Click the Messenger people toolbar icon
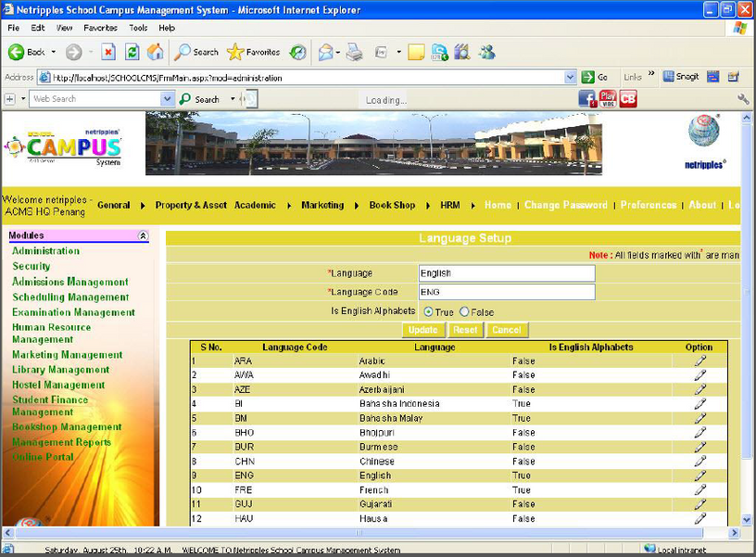756x557 pixels. [486, 52]
